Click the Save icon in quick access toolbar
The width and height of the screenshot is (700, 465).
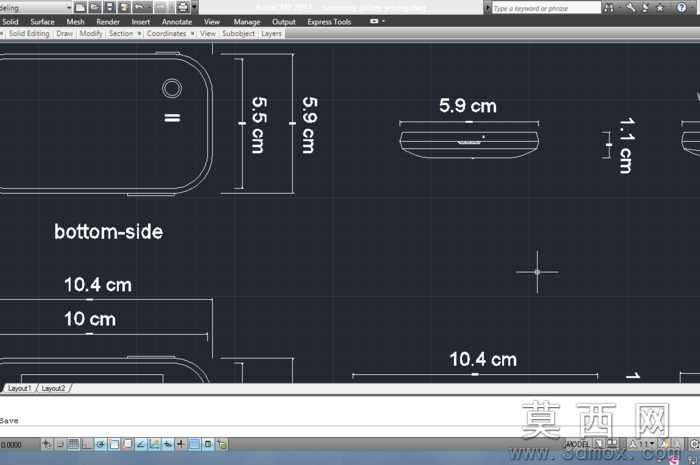tap(109, 7)
